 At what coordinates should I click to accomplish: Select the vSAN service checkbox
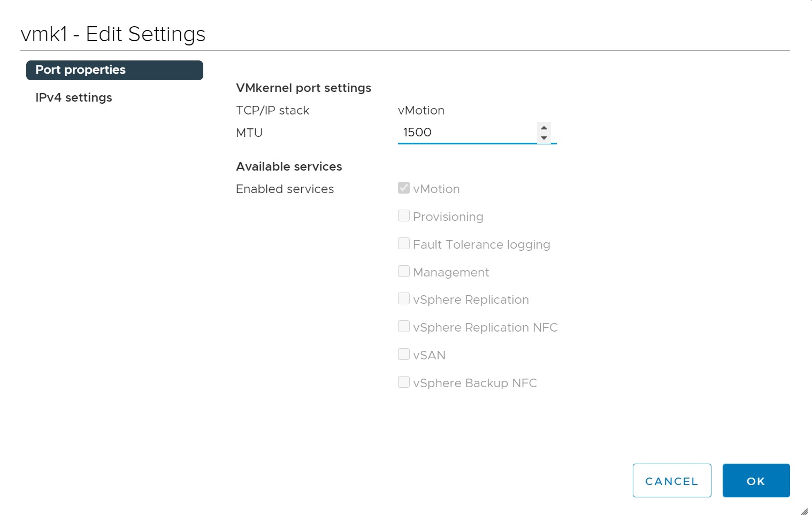[x=404, y=355]
